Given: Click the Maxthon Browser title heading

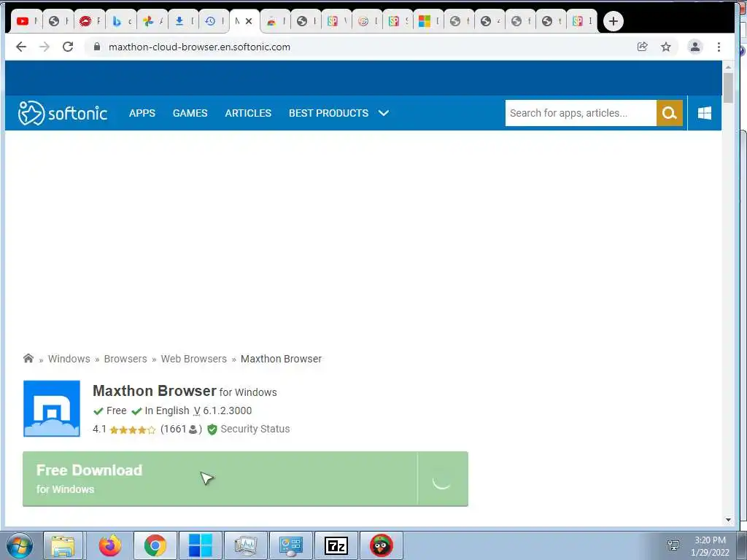Looking at the screenshot, I should [155, 391].
